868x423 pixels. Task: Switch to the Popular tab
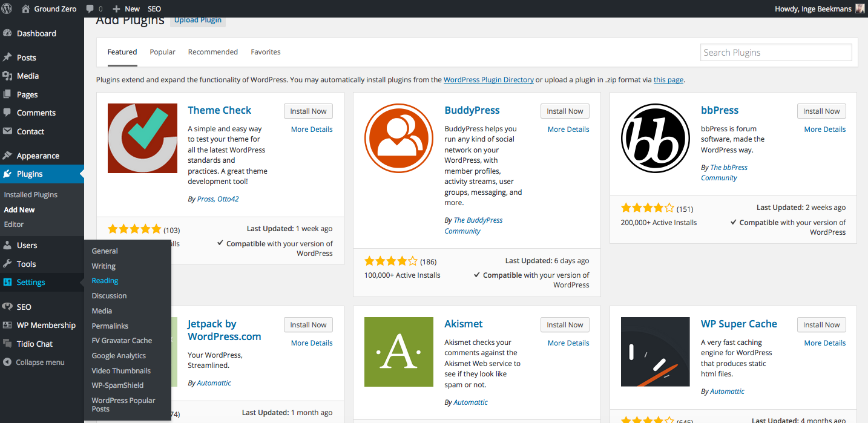(163, 52)
